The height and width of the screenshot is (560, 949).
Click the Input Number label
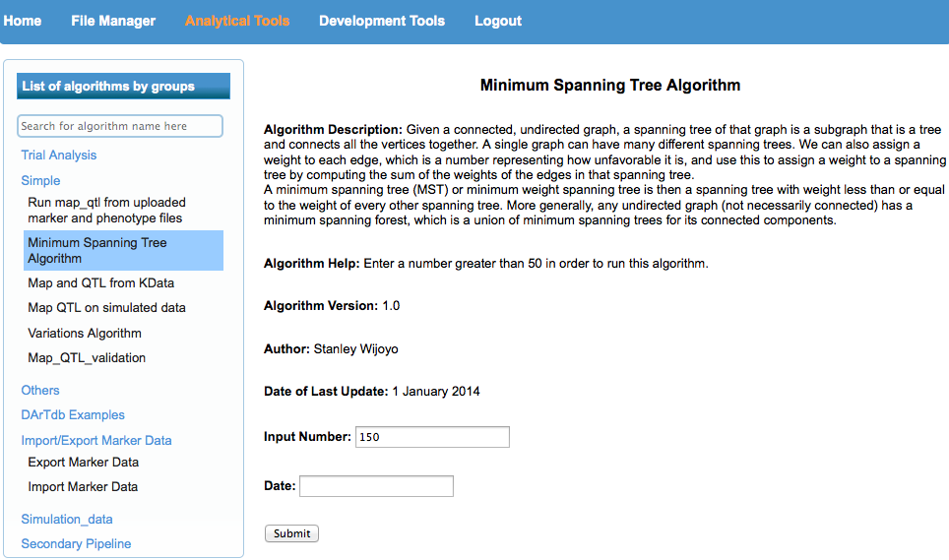[307, 437]
